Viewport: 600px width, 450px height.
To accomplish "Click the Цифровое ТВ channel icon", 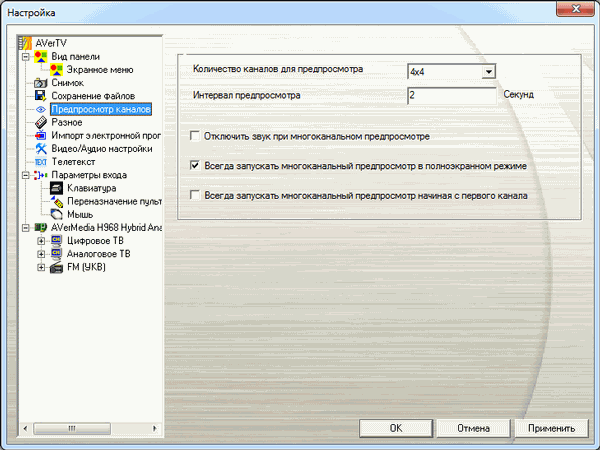I will tap(56, 241).
